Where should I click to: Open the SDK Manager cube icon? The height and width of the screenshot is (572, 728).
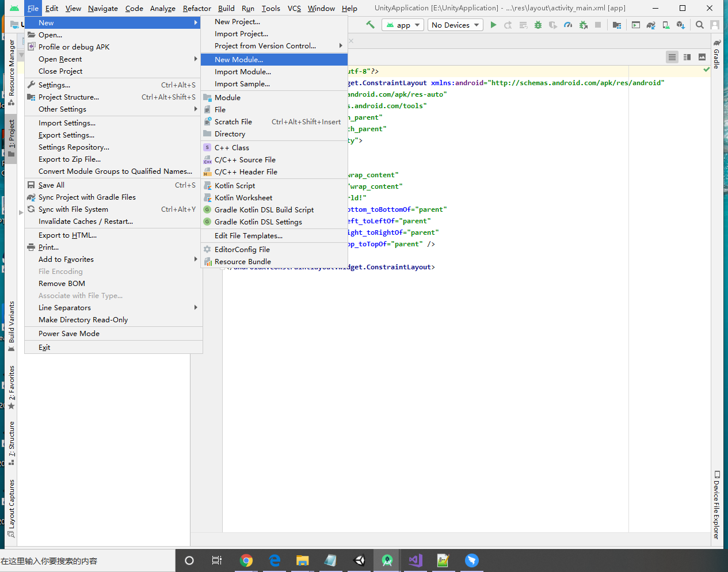pos(681,25)
